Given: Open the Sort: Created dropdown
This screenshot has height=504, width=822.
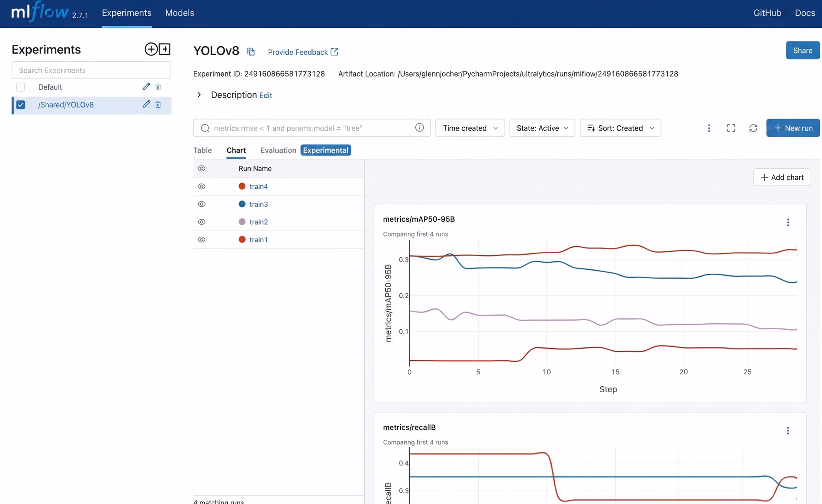Looking at the screenshot, I should [x=620, y=128].
